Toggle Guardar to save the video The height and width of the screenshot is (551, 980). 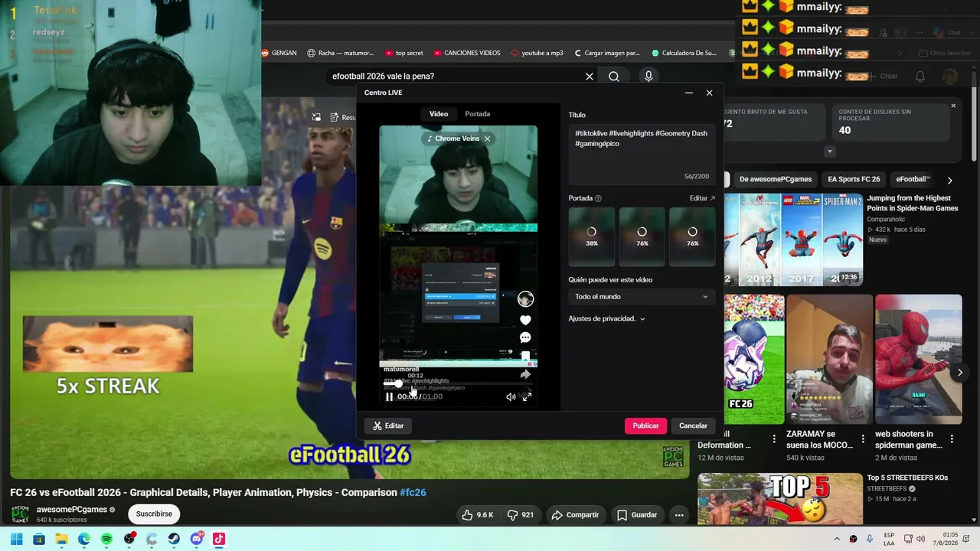[637, 515]
